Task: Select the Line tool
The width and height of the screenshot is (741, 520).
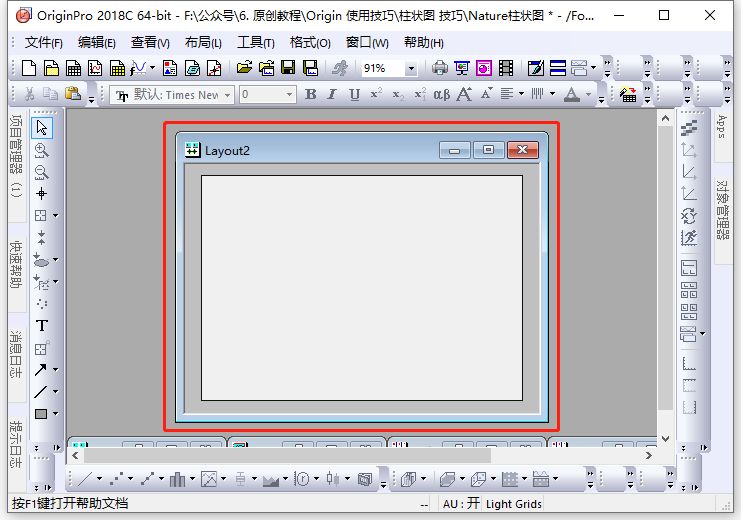Action: [x=41, y=391]
